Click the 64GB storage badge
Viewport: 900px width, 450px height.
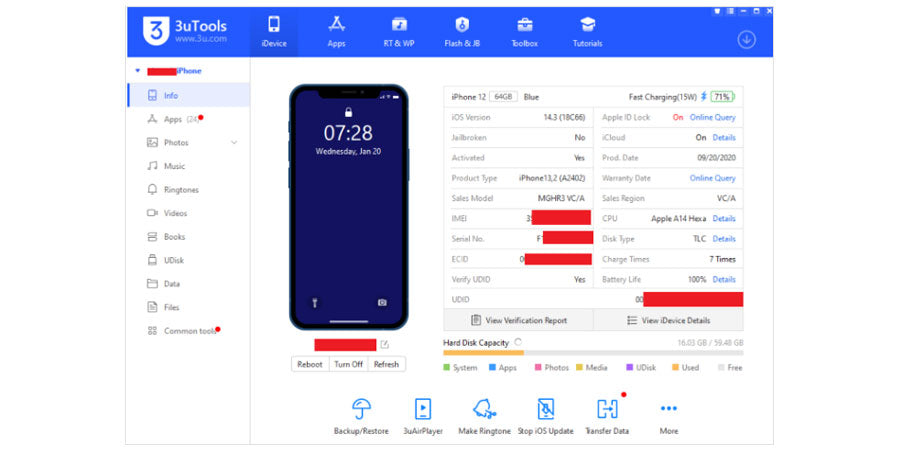click(x=503, y=97)
